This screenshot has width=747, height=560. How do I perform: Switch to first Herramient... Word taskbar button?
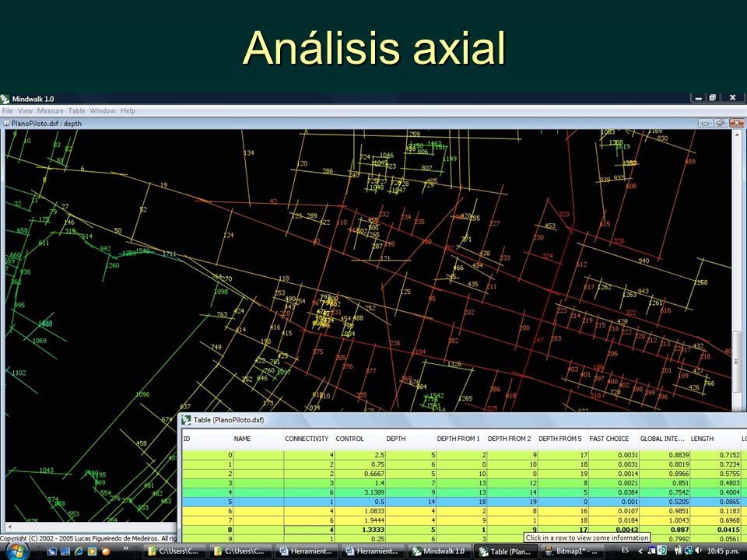(306, 551)
